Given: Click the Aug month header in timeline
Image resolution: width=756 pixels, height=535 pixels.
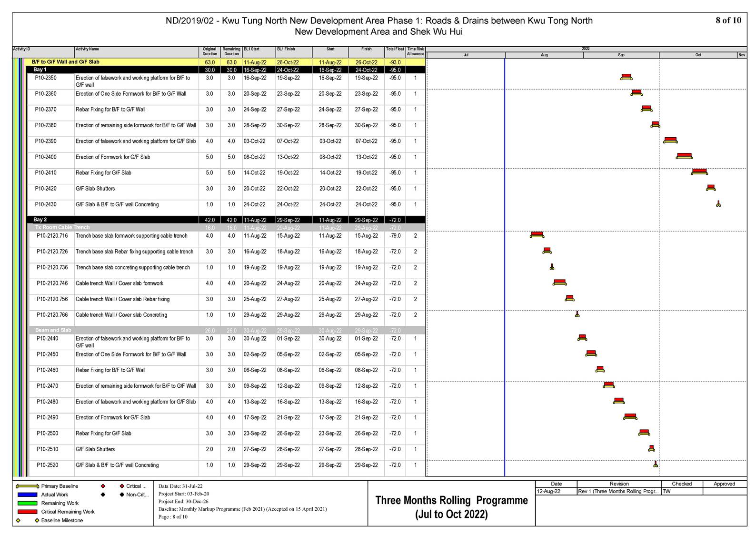Looking at the screenshot, I should click(544, 55).
